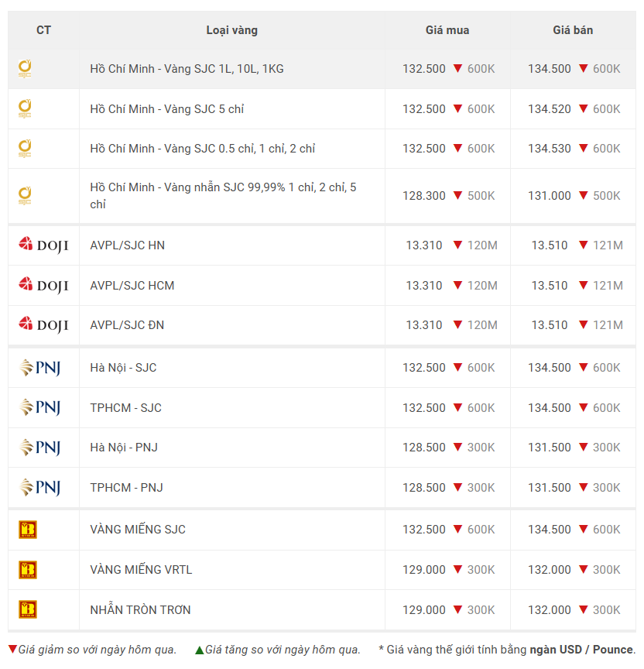
Task: Select 'VÀNG MIẾNG SJC' gold type
Action: click(138, 530)
